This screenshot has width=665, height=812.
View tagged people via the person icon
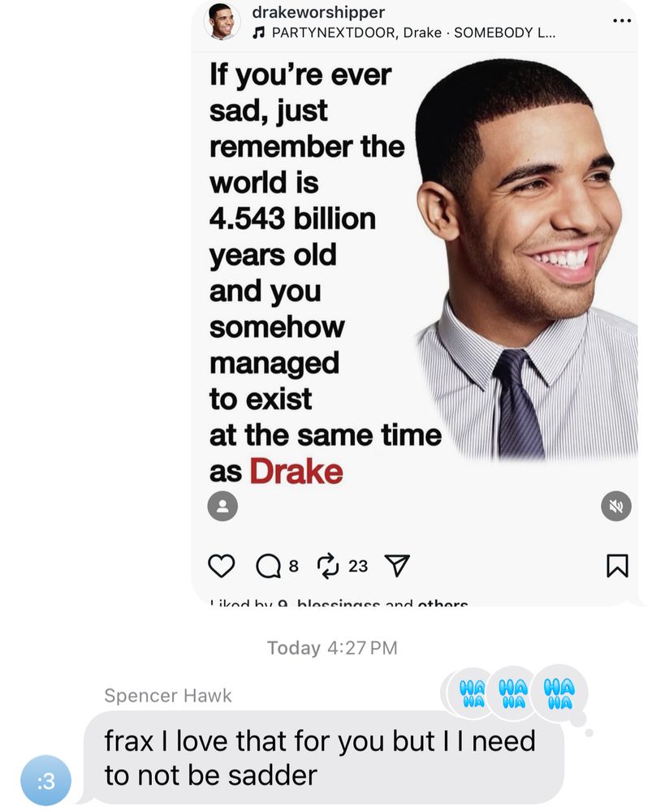coord(222,506)
